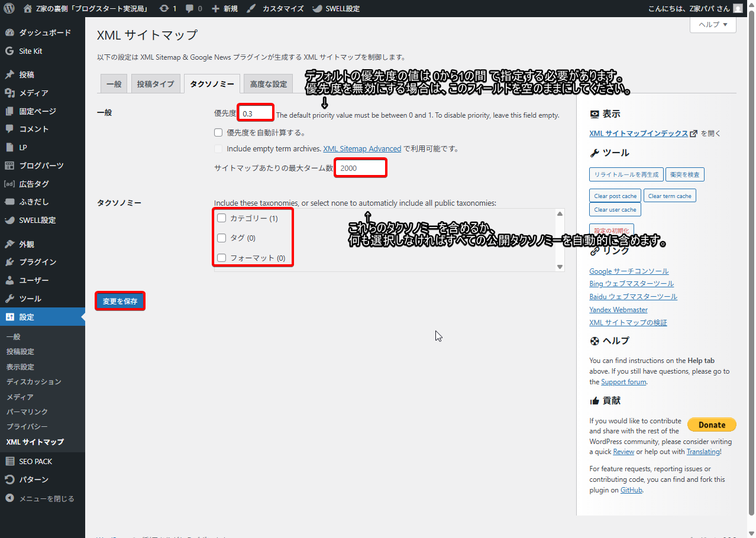Viewport: 756px width, 538px height.
Task: Open Bing ウェブマスターツール link
Action: click(631, 284)
